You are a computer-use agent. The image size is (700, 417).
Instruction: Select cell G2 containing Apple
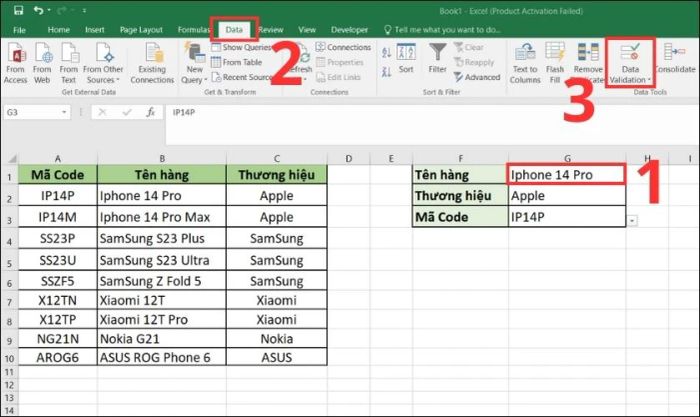tap(567, 196)
